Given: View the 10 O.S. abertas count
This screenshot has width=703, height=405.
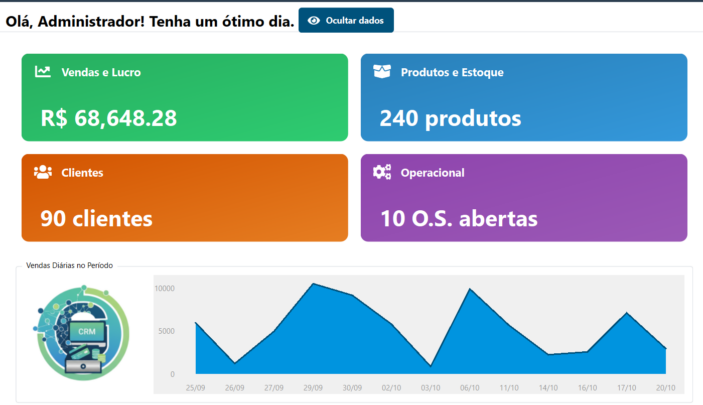Looking at the screenshot, I should pos(459,218).
